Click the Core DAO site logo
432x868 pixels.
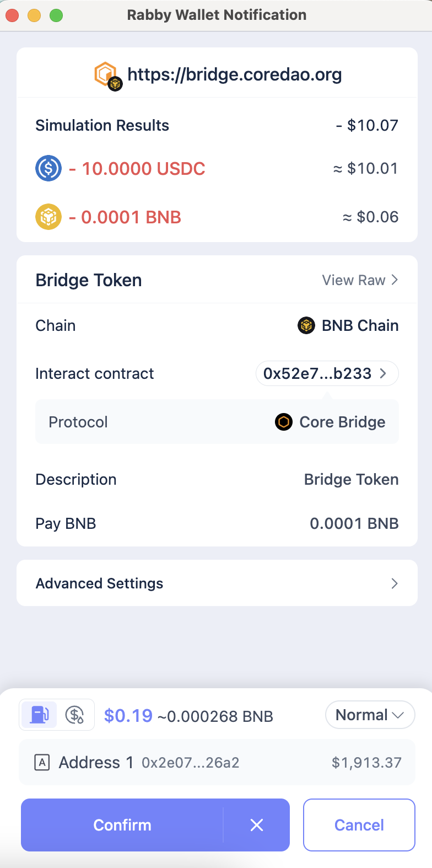click(106, 74)
